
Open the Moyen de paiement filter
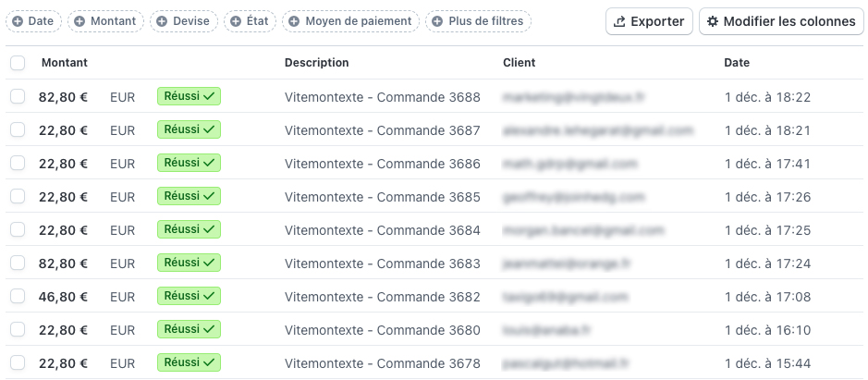coord(351,21)
